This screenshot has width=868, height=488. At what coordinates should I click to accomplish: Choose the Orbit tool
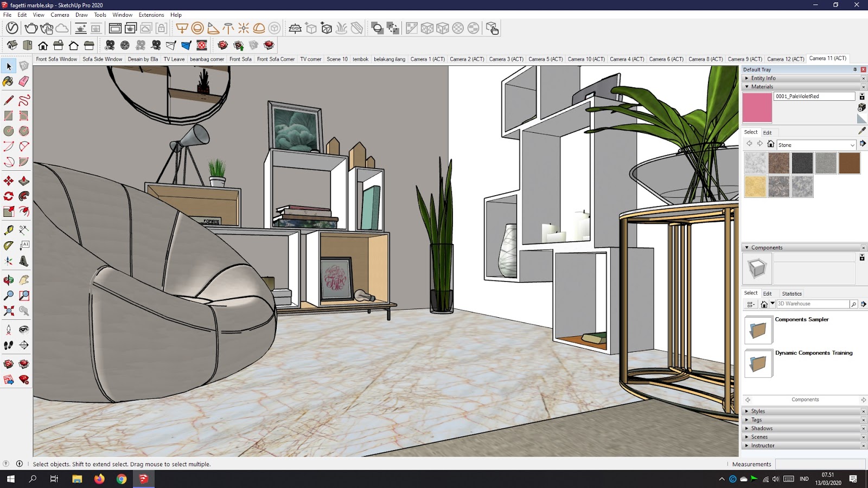click(x=9, y=280)
